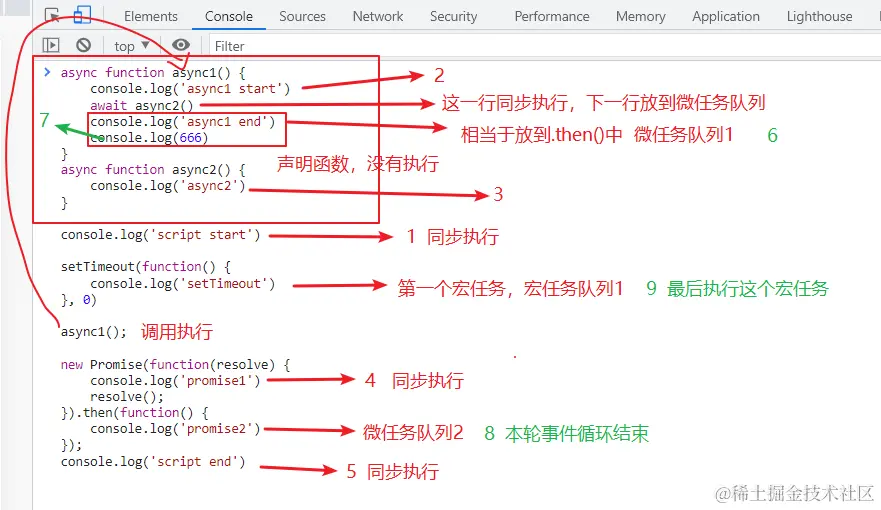Clear the console with the clear icon
881x510 pixels.
[84, 45]
